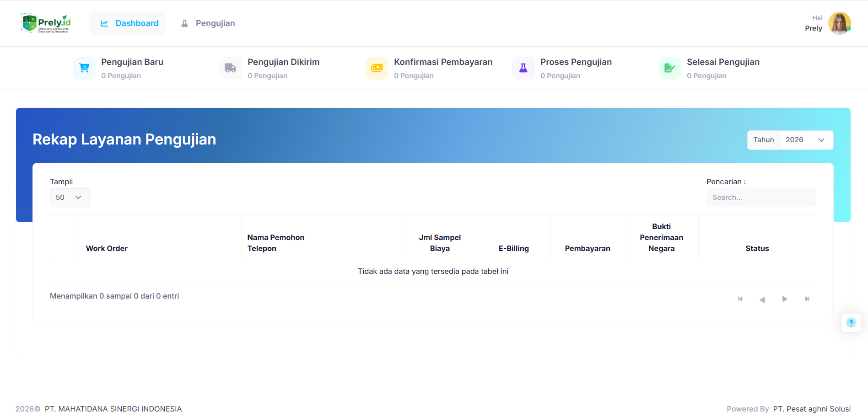Click the Pengujian Dikirim truck icon
Image resolution: width=868 pixels, height=417 pixels.
pyautogui.click(x=231, y=68)
